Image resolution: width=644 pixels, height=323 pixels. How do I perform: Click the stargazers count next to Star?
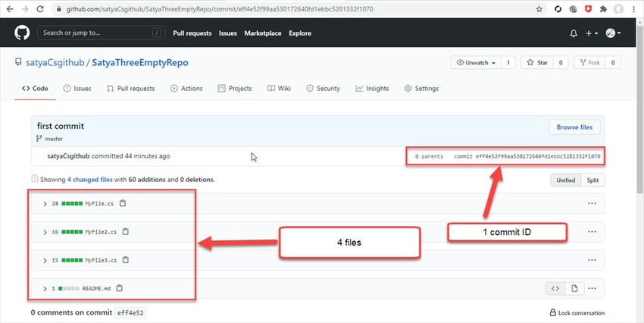pyautogui.click(x=561, y=62)
